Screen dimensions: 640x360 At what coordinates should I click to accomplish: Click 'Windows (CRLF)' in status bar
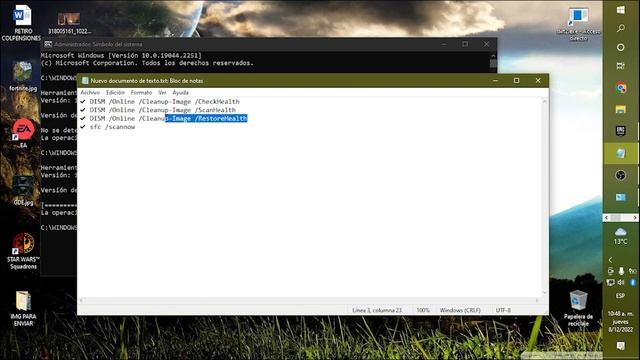[x=460, y=310]
